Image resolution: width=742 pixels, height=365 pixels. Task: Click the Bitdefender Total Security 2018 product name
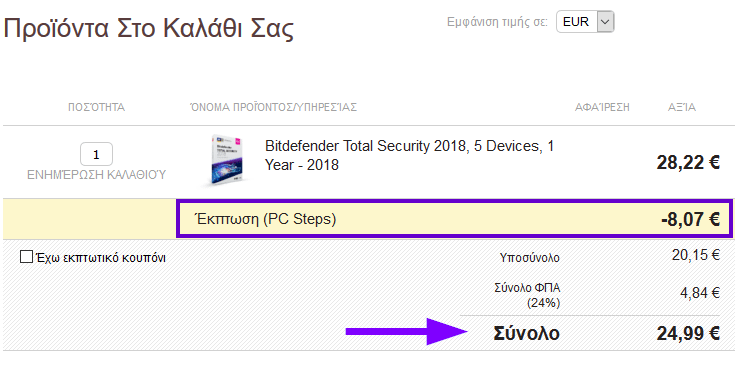click(409, 155)
